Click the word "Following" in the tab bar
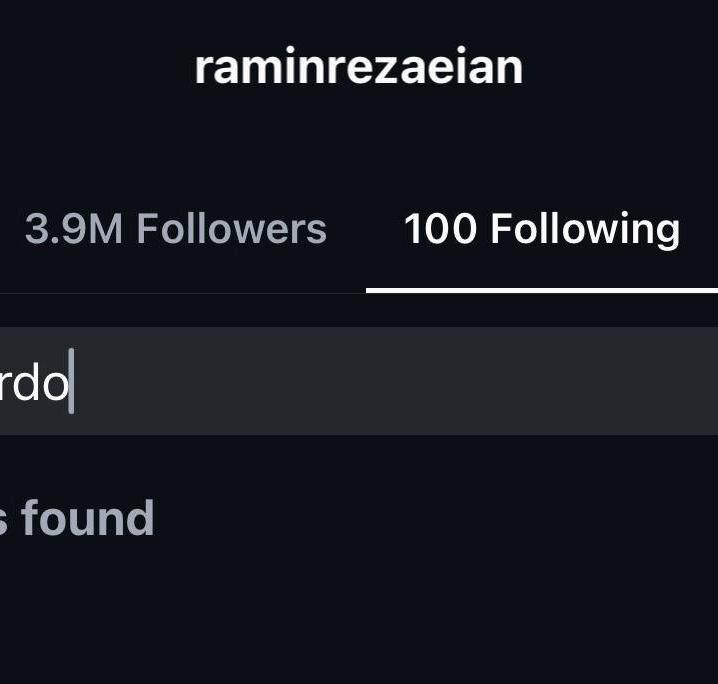718x684 pixels. point(585,229)
